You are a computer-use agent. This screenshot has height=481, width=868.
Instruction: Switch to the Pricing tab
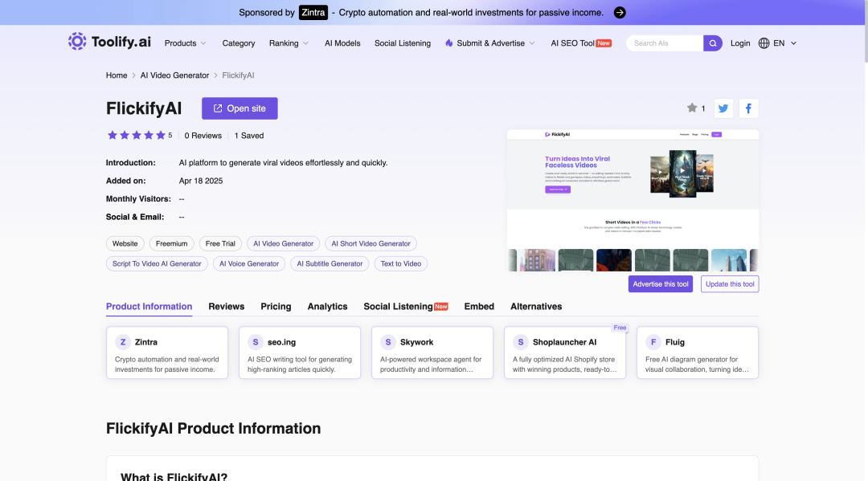click(x=276, y=306)
